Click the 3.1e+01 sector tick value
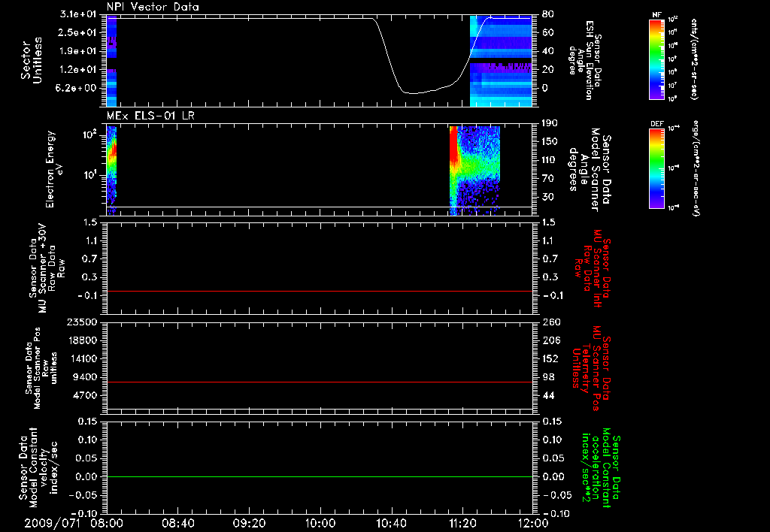770x532 pixels. click(77, 14)
